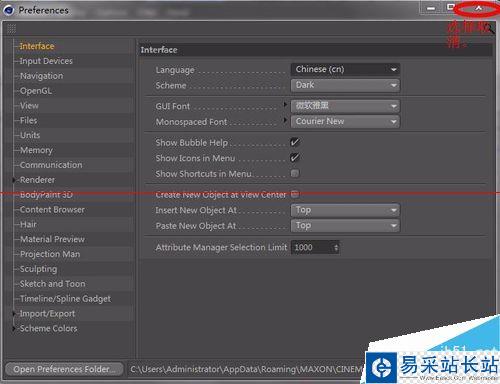This screenshot has width=500, height=384.
Task: Open the Paste New Object At dropdown
Action: (x=345, y=225)
